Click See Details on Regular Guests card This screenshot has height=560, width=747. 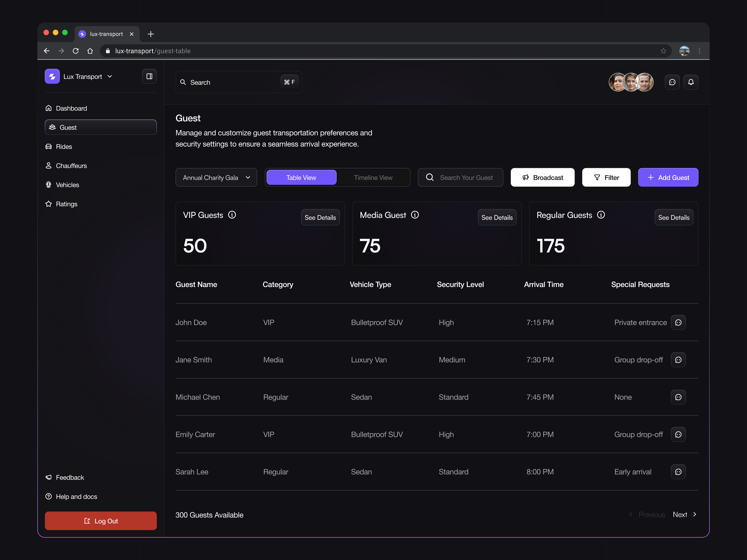coord(674,217)
